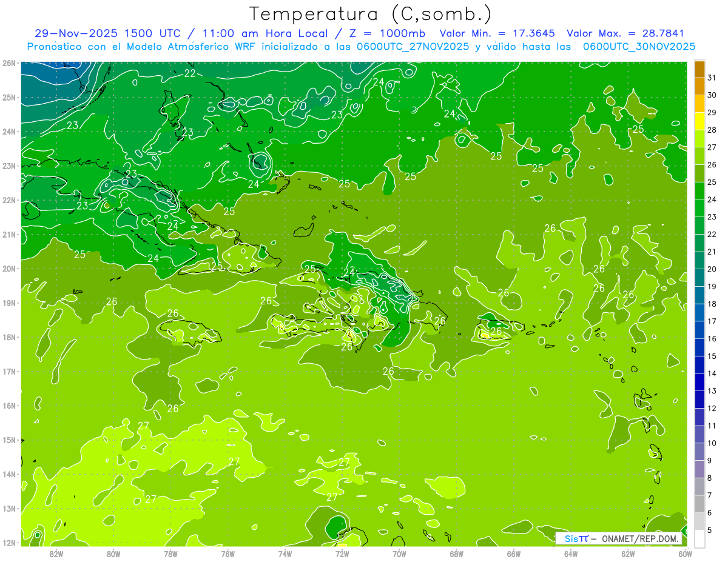728x562 pixels.
Task: Click the 10 label on the color scale
Action: click(712, 443)
